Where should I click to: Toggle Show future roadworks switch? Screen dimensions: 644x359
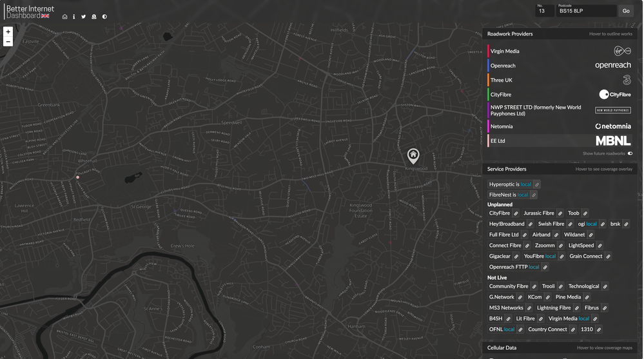tap(630, 153)
